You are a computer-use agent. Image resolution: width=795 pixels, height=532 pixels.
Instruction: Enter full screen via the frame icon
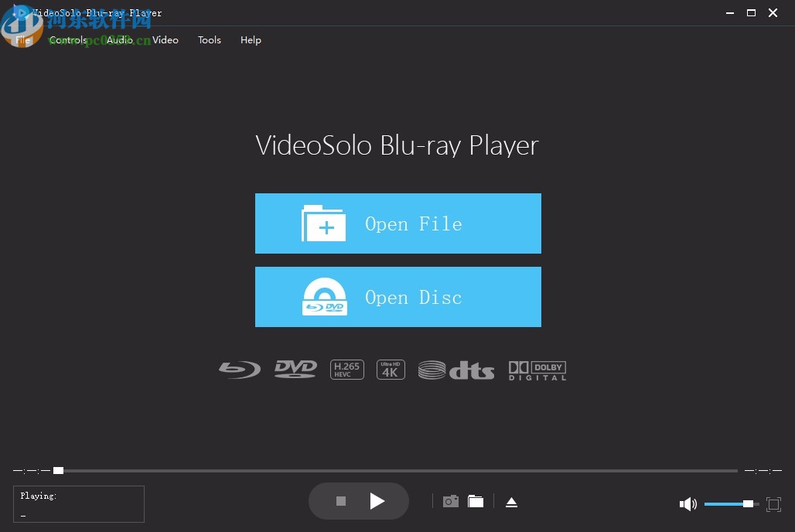click(773, 504)
